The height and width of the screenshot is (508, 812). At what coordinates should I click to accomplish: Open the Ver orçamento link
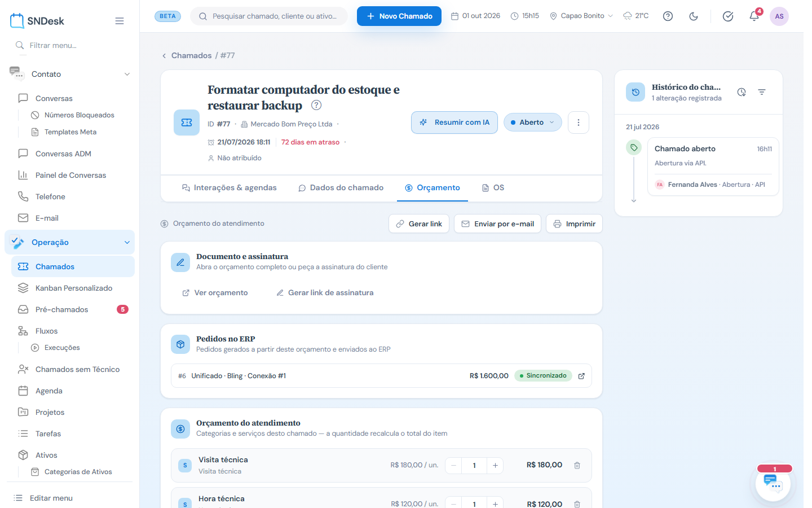pyautogui.click(x=215, y=293)
